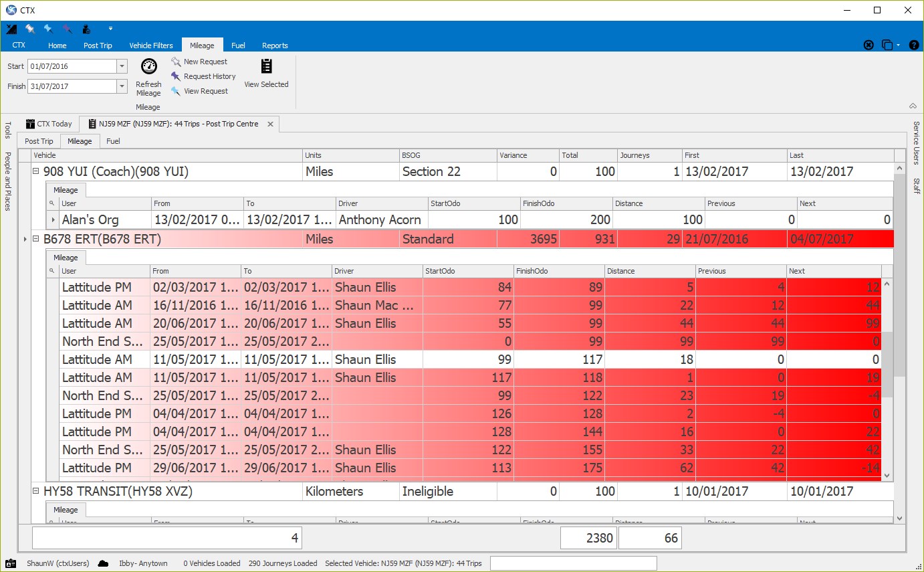The image size is (924, 572).
Task: Click the Finish date input field
Action: tap(72, 86)
